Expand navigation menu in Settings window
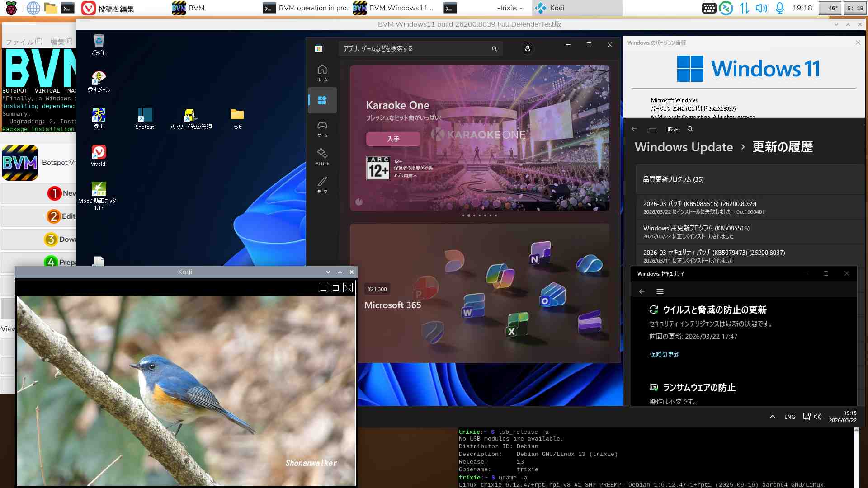The image size is (868, 488). click(652, 129)
